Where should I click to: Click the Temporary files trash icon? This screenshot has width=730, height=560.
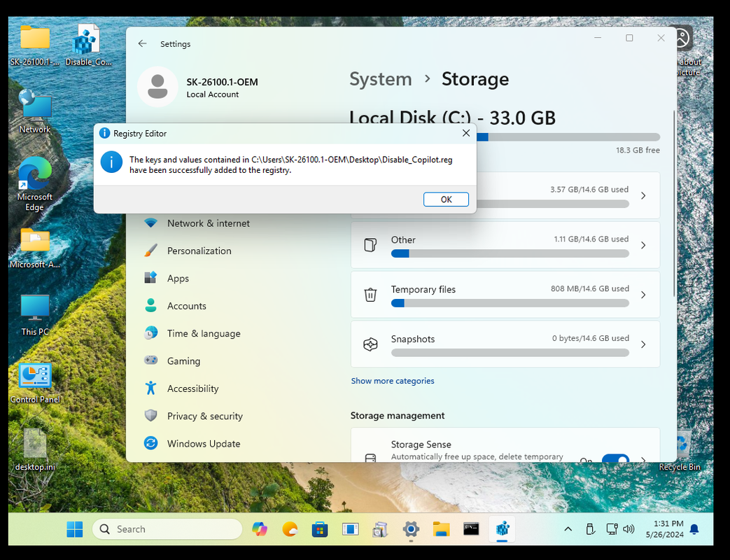[370, 295]
